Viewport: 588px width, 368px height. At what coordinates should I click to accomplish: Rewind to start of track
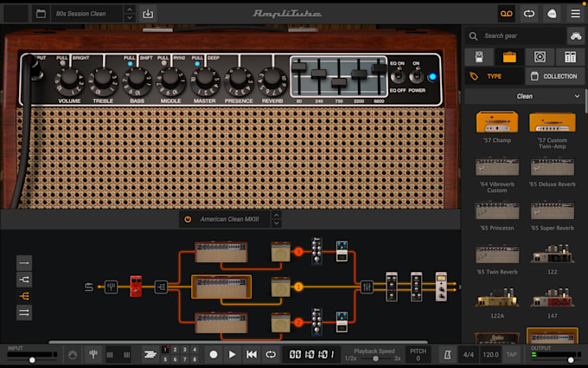252,354
